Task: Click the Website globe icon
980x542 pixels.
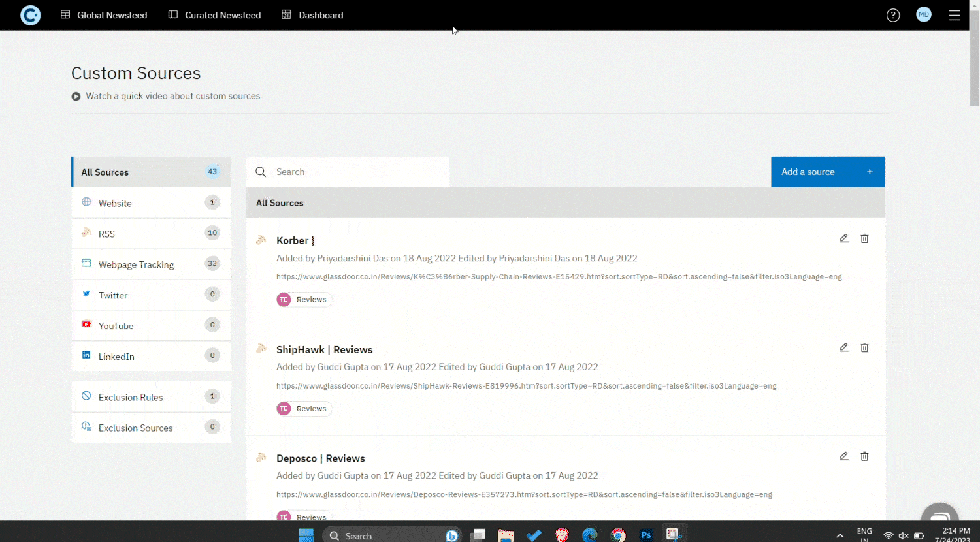Action: click(x=86, y=202)
